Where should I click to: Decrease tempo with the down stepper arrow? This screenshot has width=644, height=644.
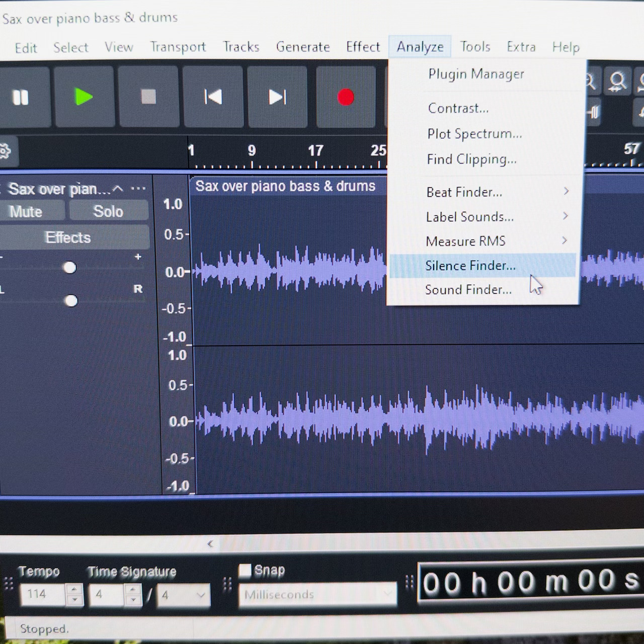click(74, 600)
